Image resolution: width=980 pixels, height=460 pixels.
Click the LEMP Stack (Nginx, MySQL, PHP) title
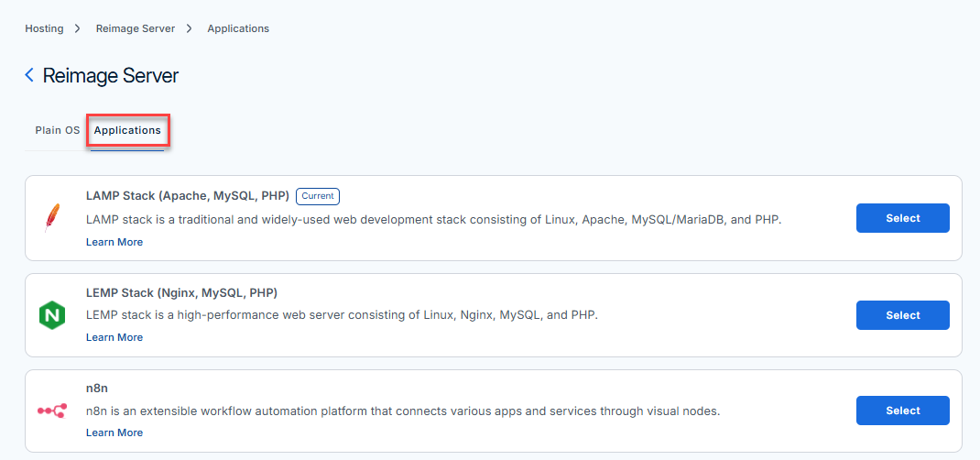[182, 292]
